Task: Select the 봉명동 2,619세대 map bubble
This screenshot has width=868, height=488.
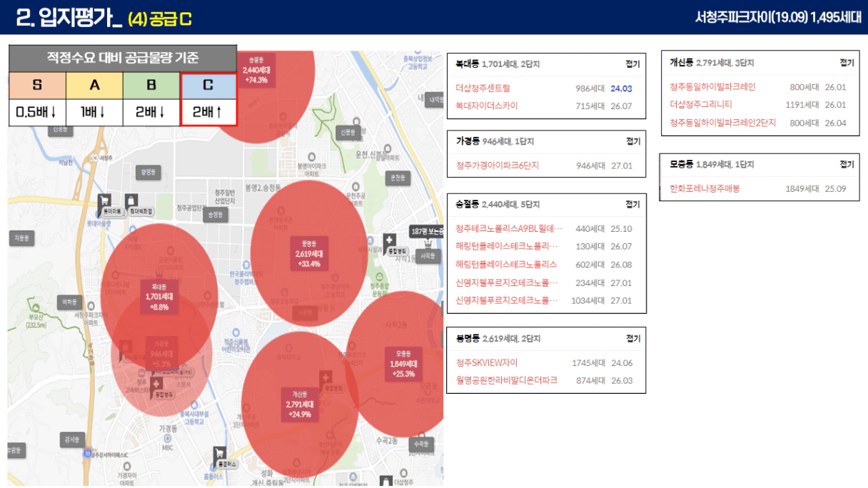Action: pos(309,253)
